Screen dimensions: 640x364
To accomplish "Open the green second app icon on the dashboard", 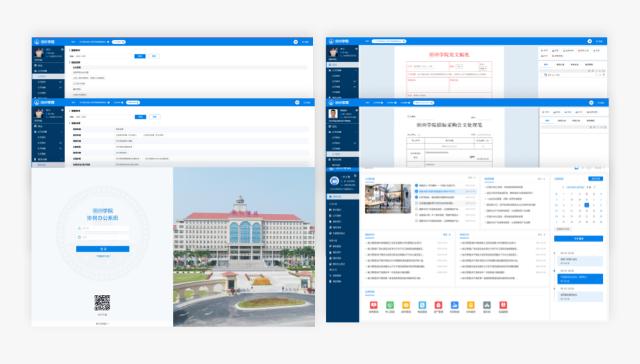I will tap(390, 305).
